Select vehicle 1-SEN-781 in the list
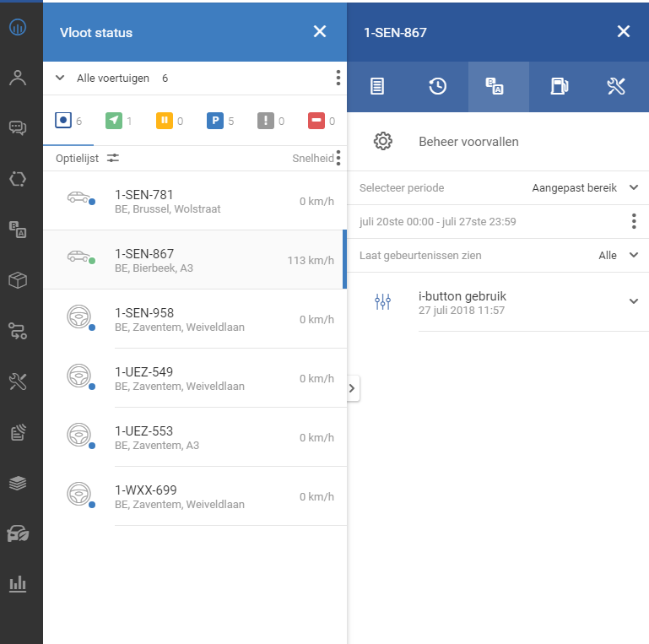This screenshot has height=644, width=649. (195, 201)
